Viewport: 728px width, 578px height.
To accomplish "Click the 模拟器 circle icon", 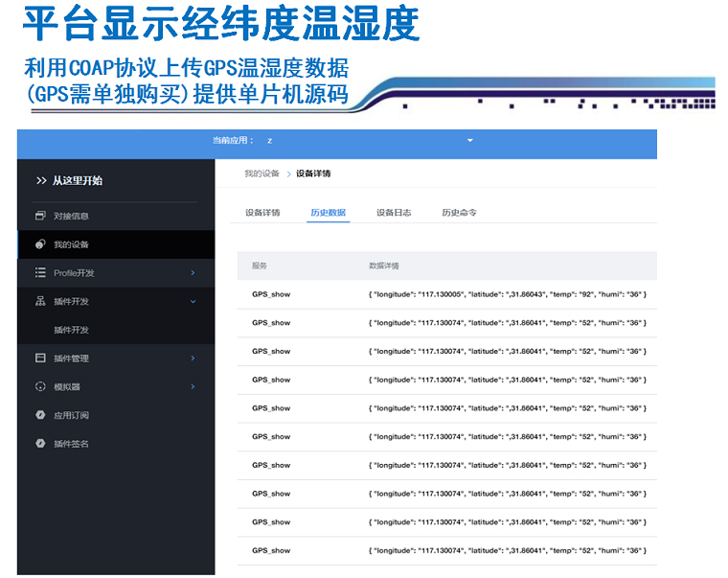I will click(40, 386).
